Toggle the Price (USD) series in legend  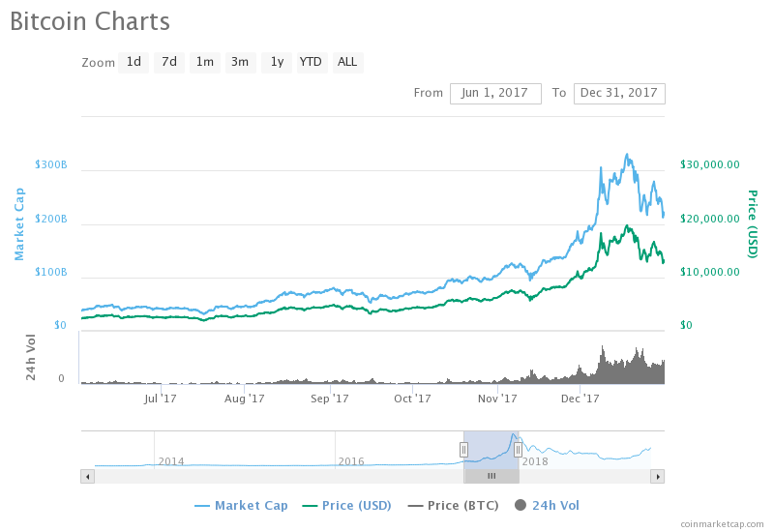click(x=347, y=505)
